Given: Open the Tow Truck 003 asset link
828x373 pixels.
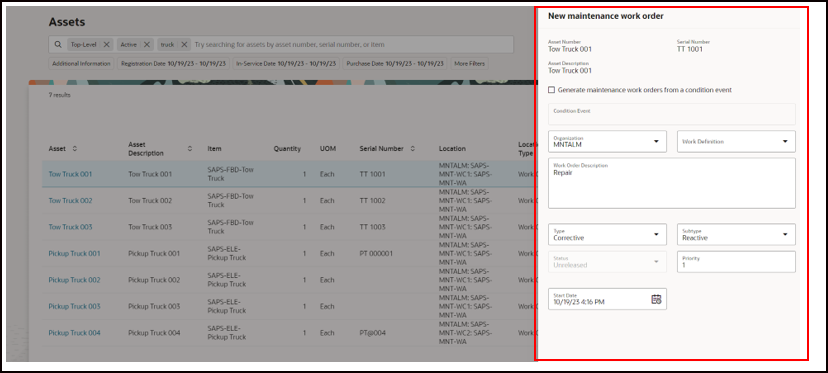Looking at the screenshot, I should point(70,227).
